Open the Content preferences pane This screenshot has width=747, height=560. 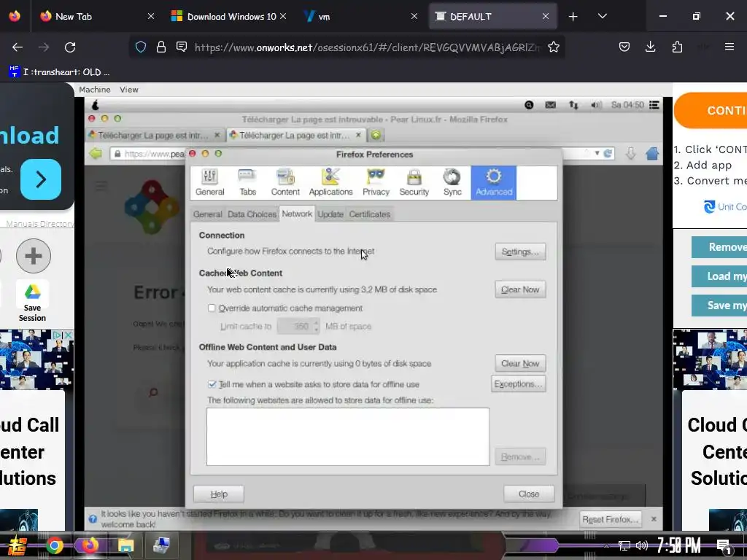point(285,183)
